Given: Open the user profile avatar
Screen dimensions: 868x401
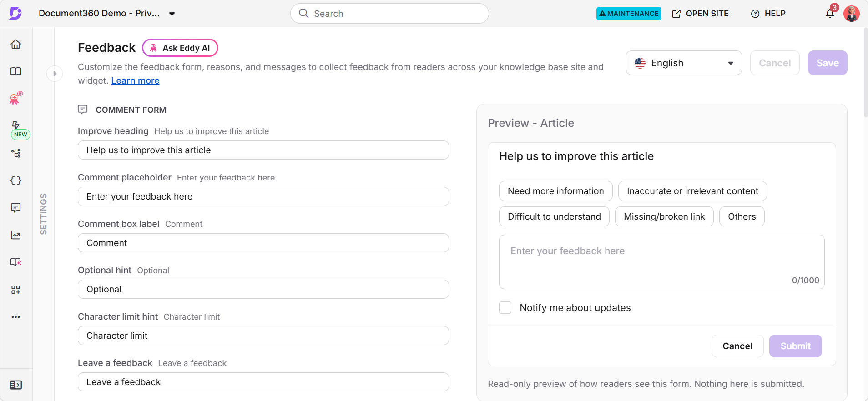Looking at the screenshot, I should pyautogui.click(x=852, y=14).
